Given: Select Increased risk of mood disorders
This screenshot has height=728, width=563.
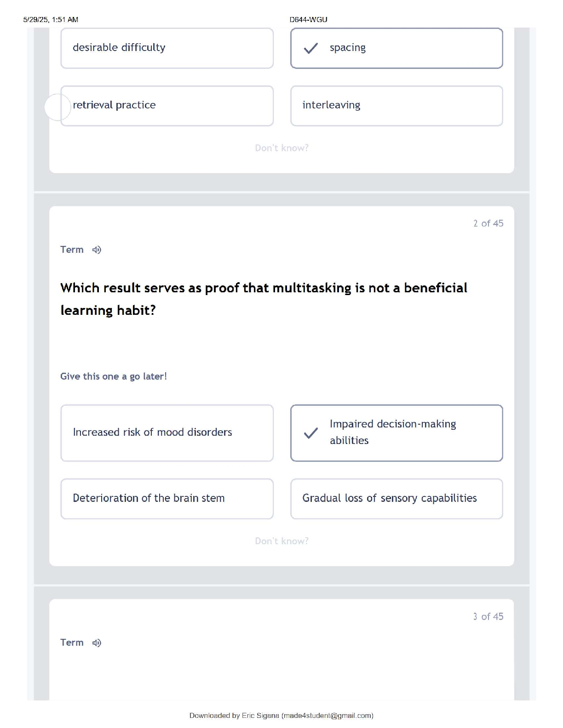Looking at the screenshot, I should (167, 433).
